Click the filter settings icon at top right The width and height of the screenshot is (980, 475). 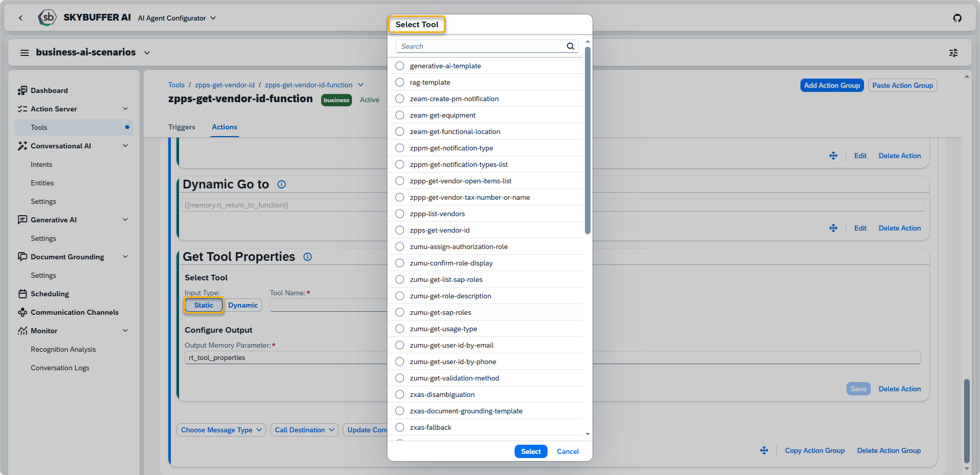(x=953, y=53)
